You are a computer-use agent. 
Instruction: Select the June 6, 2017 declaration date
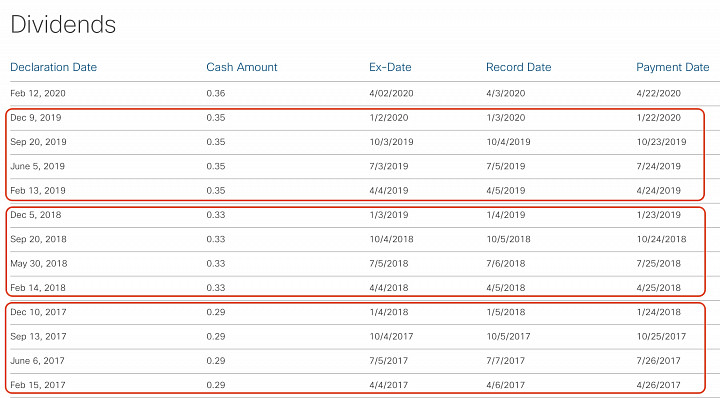[37, 361]
